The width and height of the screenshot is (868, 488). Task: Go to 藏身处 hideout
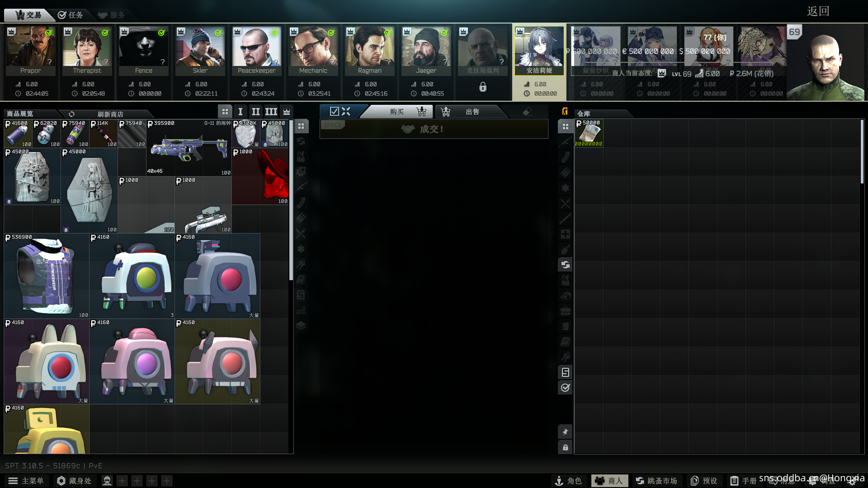point(74,481)
